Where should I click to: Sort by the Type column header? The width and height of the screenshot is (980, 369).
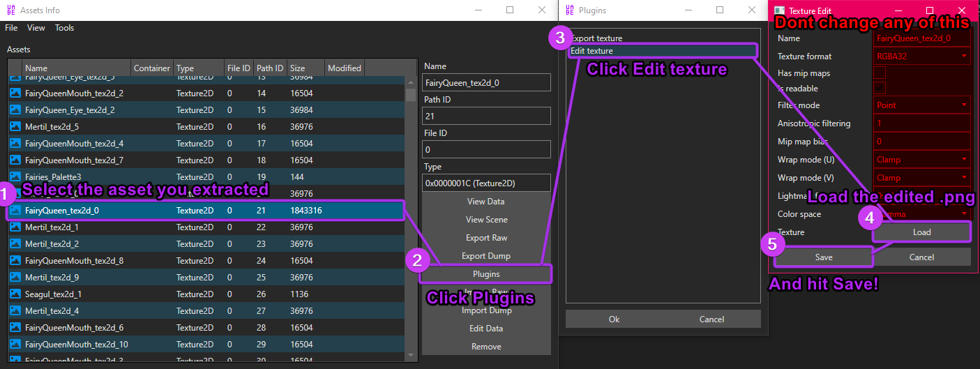point(199,68)
